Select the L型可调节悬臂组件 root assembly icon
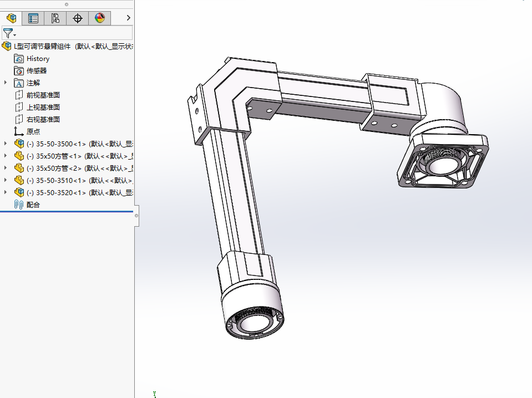The image size is (532, 398). tap(7, 46)
